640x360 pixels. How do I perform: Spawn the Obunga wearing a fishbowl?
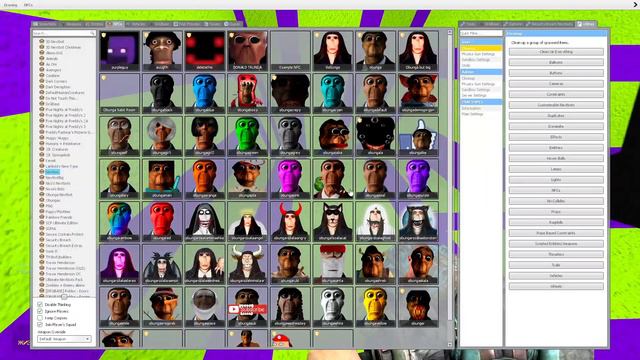pyautogui.click(x=162, y=136)
